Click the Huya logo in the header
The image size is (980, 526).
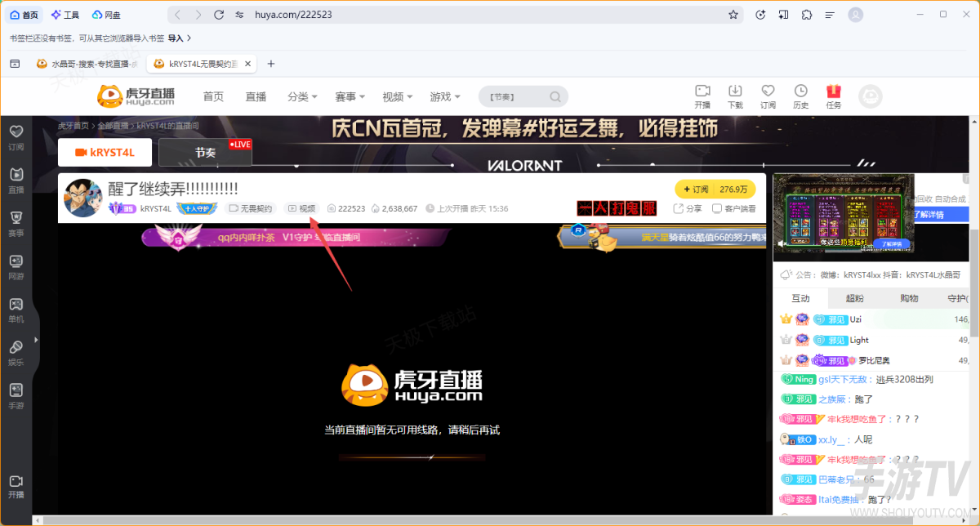[136, 96]
